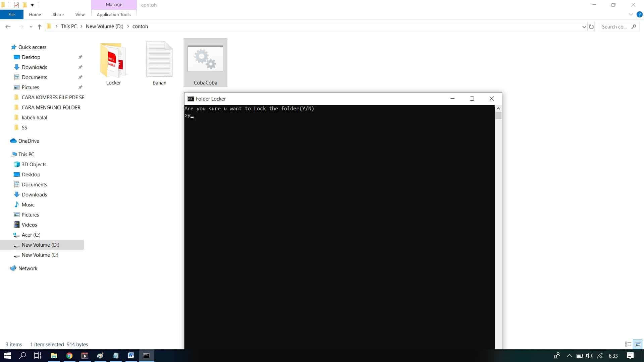Switch to the Details view layout
644x362 pixels.
[x=628, y=344]
